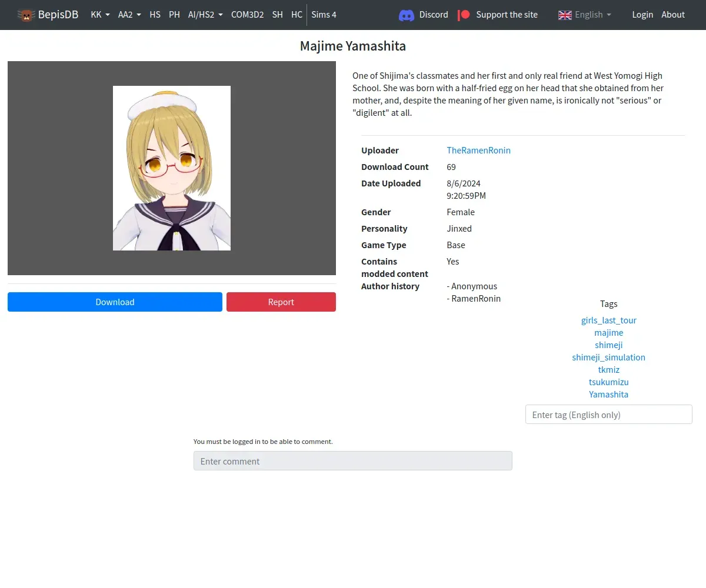The image size is (706, 588).
Task: Open the HC section
Action: (x=297, y=15)
